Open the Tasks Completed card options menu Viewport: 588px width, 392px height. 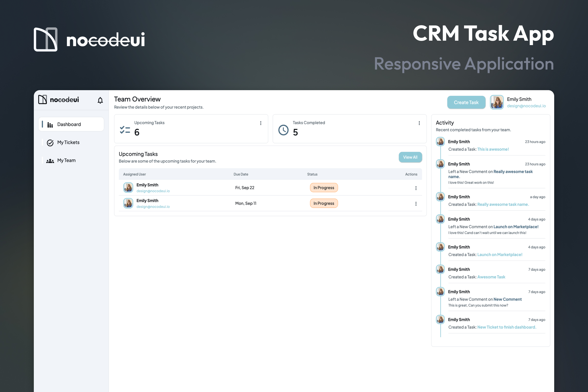[419, 123]
